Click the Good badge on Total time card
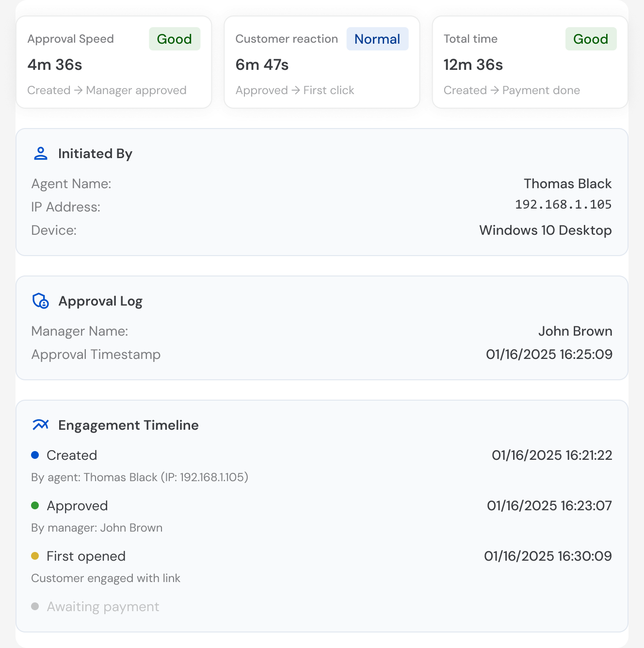Screen dimensions: 644x648 591,39
